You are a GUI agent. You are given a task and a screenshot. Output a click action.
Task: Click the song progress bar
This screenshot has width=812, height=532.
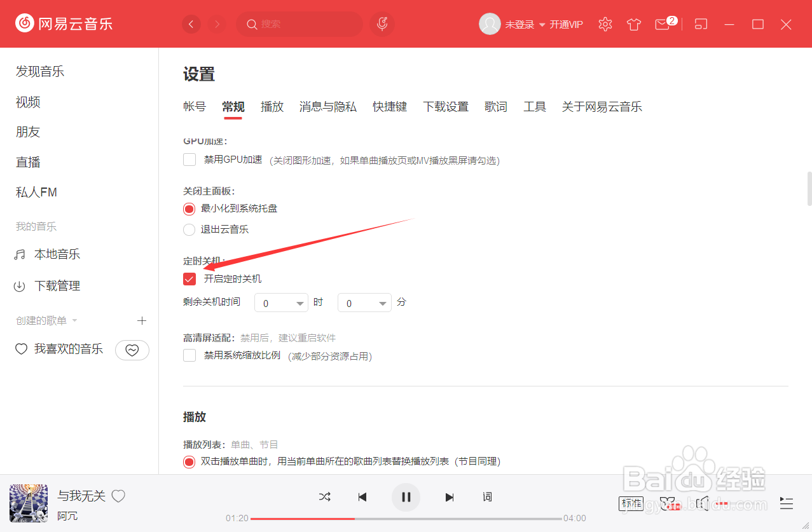(x=406, y=519)
